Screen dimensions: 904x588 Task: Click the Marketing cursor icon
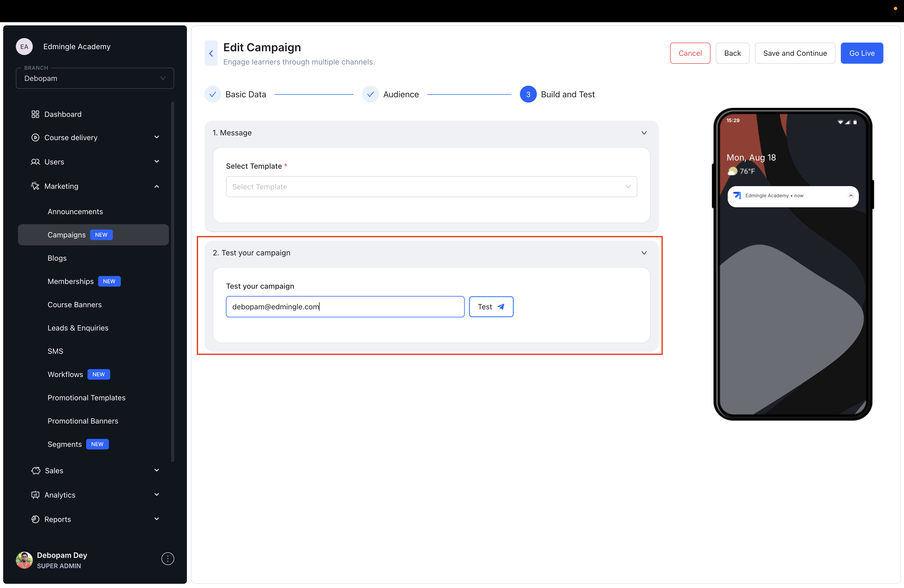[35, 186]
